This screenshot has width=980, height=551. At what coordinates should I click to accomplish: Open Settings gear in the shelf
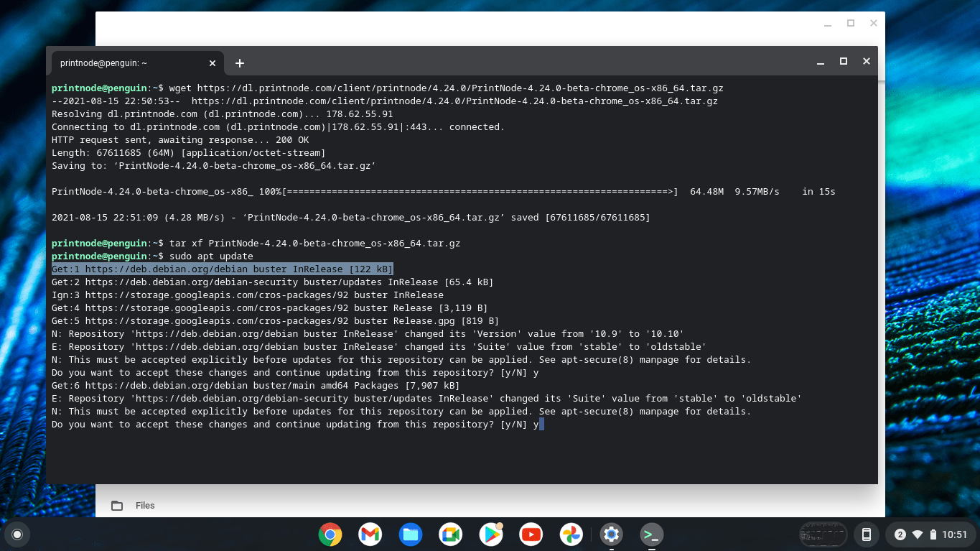[x=612, y=534]
